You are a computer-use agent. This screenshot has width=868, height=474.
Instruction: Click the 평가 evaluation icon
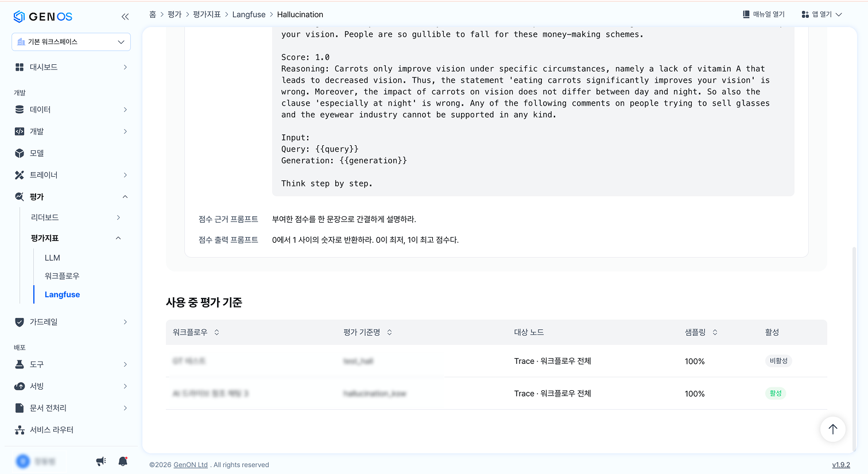(20, 197)
